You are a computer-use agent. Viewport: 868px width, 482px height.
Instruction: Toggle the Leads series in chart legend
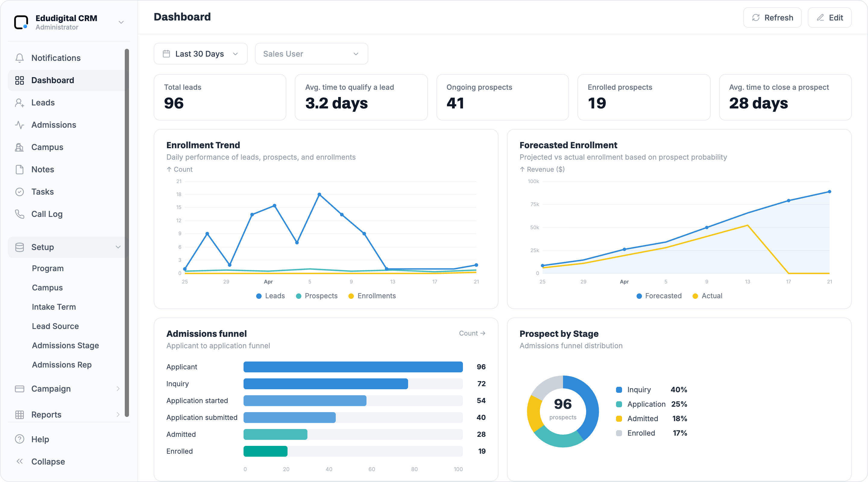pyautogui.click(x=270, y=296)
